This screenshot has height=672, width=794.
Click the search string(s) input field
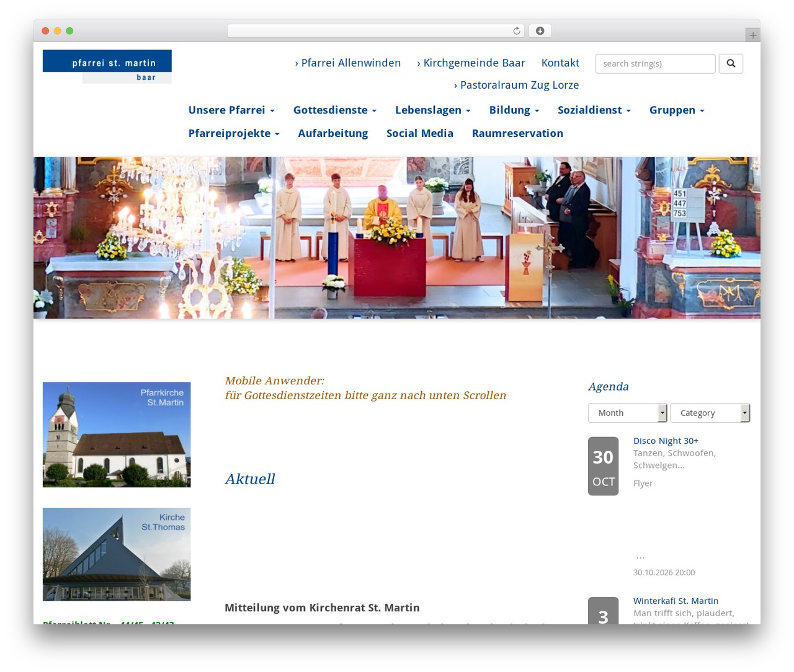(x=655, y=63)
